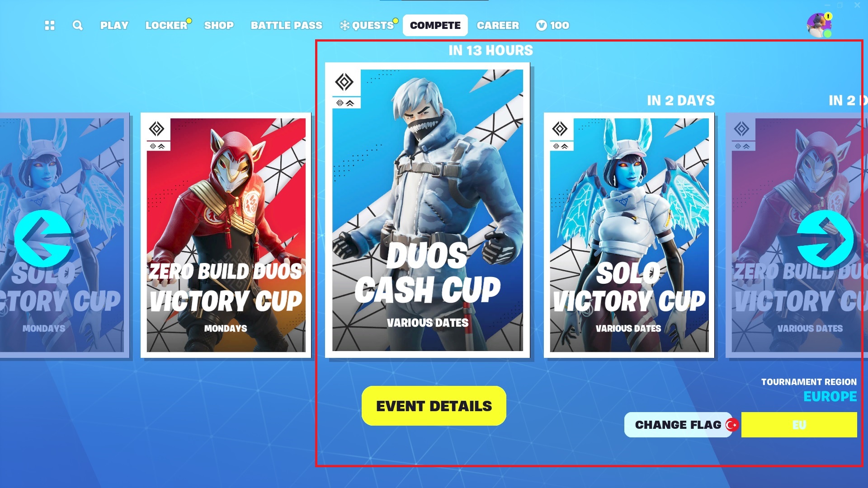Screen dimensions: 868x488
Task: Open the player profile avatar
Action: click(819, 25)
